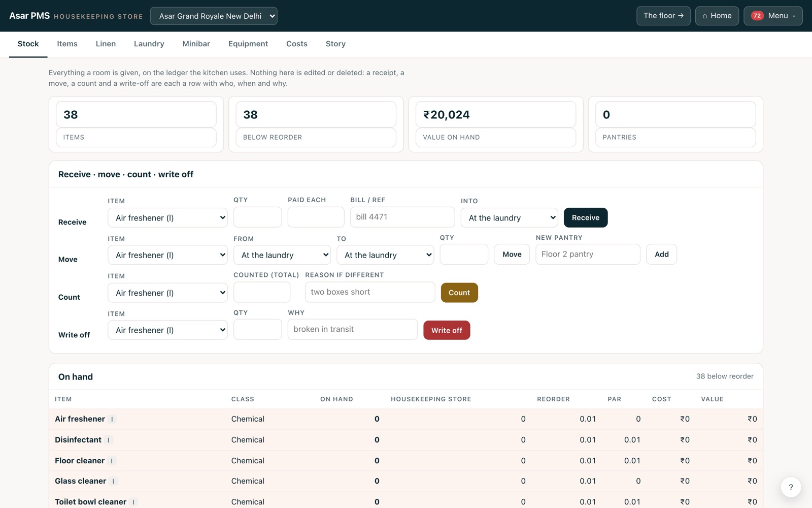Screen dimensions: 812x508
Task: Focus the Reason if different field
Action: point(370,292)
